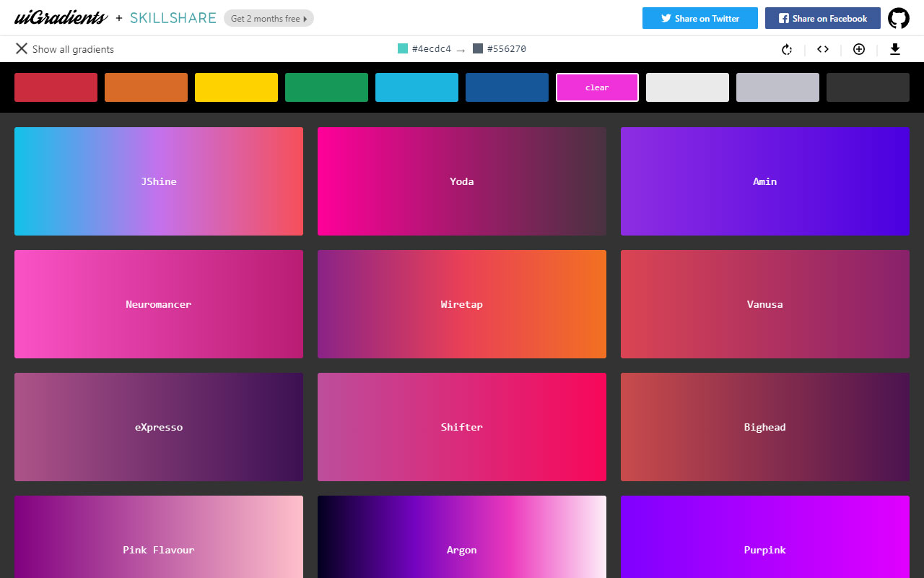
Task: Toggle the magenta clear filter
Action: (597, 87)
